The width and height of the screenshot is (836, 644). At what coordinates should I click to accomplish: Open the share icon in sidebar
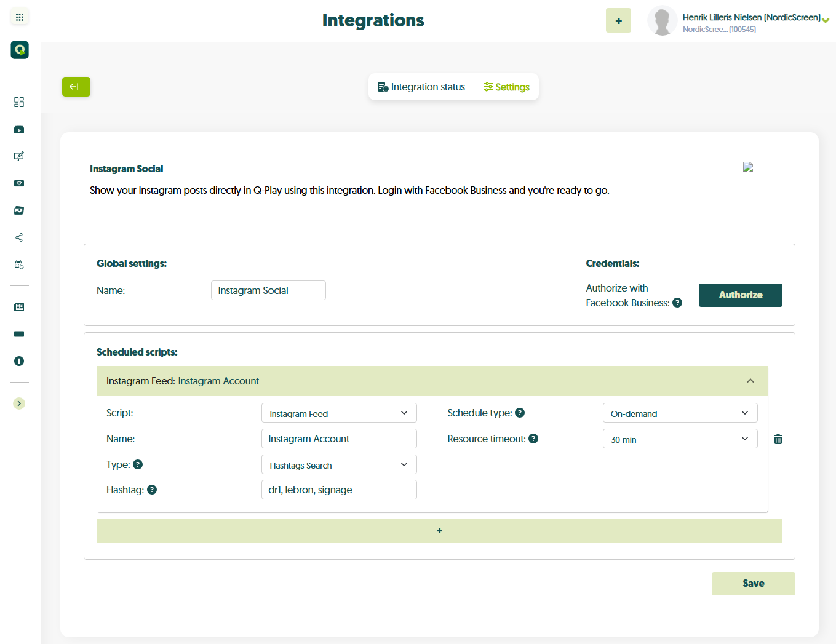click(x=19, y=237)
